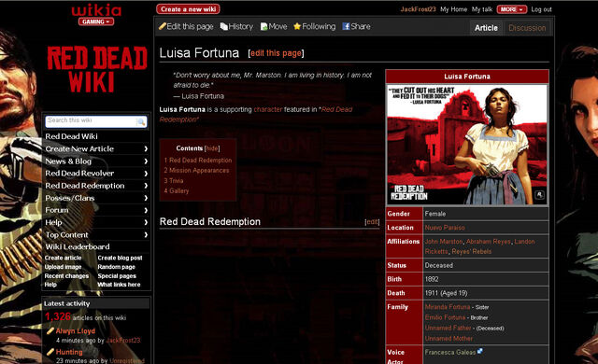Screen dimensions: 598x364
Task: Open Francesca Galeas voice actor link
Action: (450, 352)
